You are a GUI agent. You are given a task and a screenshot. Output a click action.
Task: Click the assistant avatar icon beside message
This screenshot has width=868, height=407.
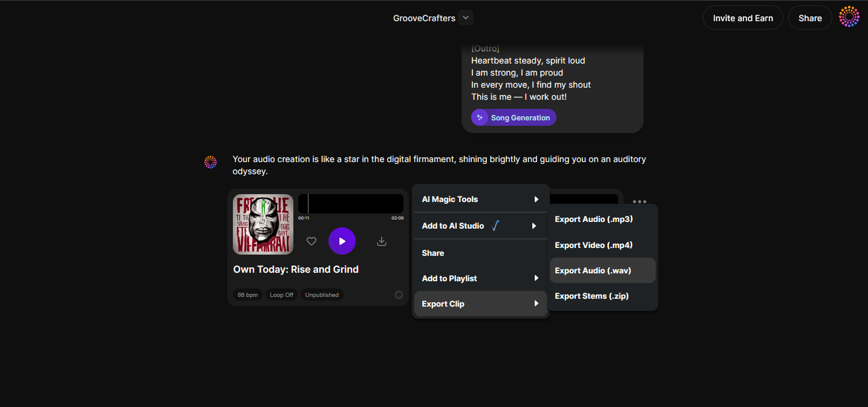tap(210, 162)
